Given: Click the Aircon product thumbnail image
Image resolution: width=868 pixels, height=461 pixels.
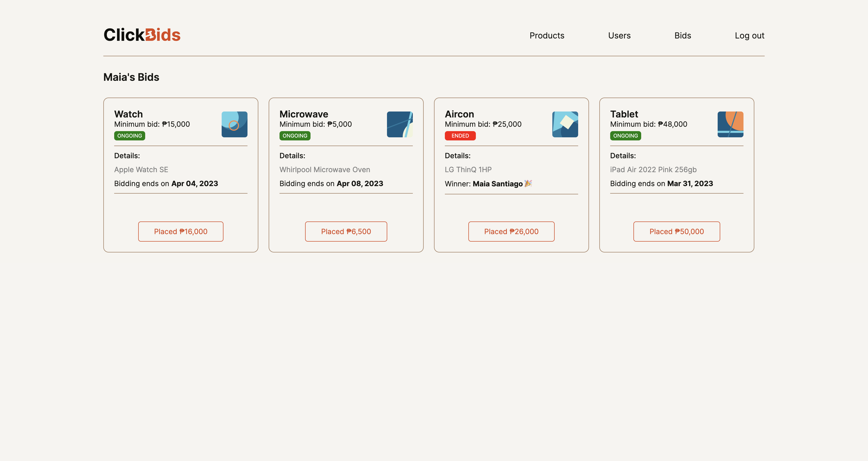Looking at the screenshot, I should (565, 124).
